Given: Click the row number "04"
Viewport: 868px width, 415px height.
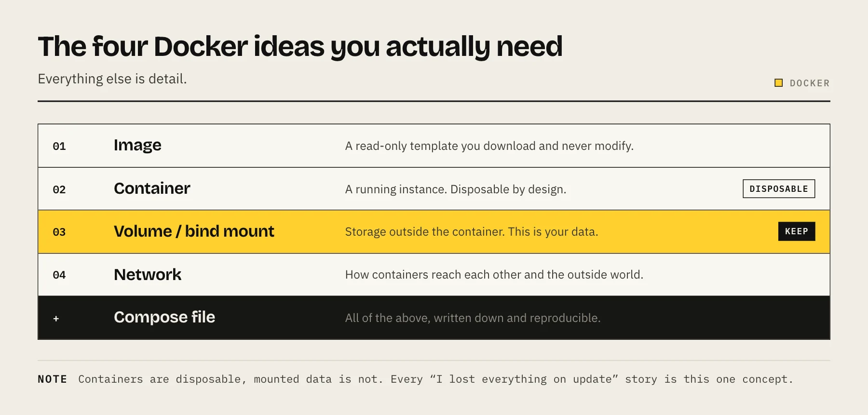Looking at the screenshot, I should coord(59,275).
